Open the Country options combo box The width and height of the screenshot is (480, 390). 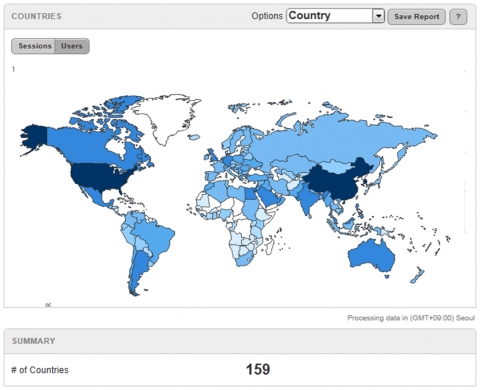[335, 16]
